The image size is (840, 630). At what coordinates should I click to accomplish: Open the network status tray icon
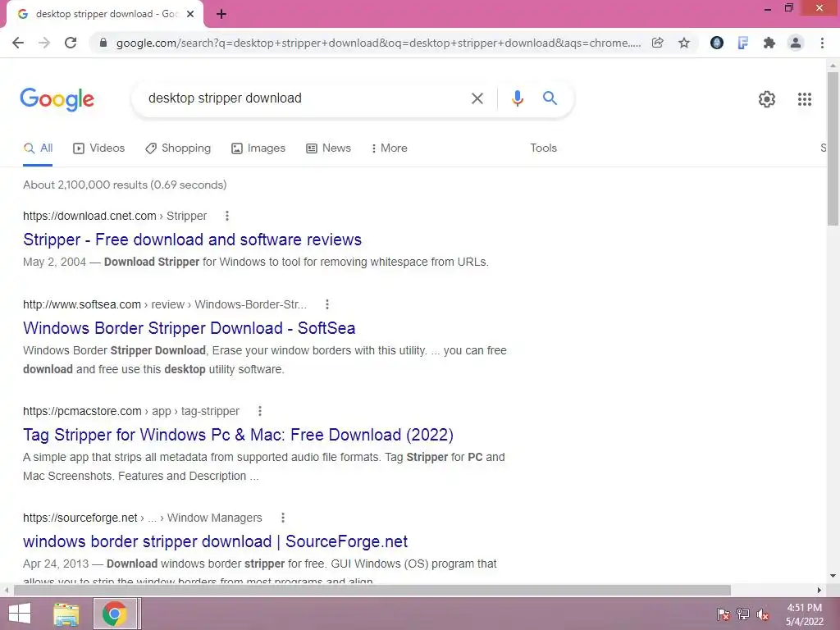click(x=743, y=614)
